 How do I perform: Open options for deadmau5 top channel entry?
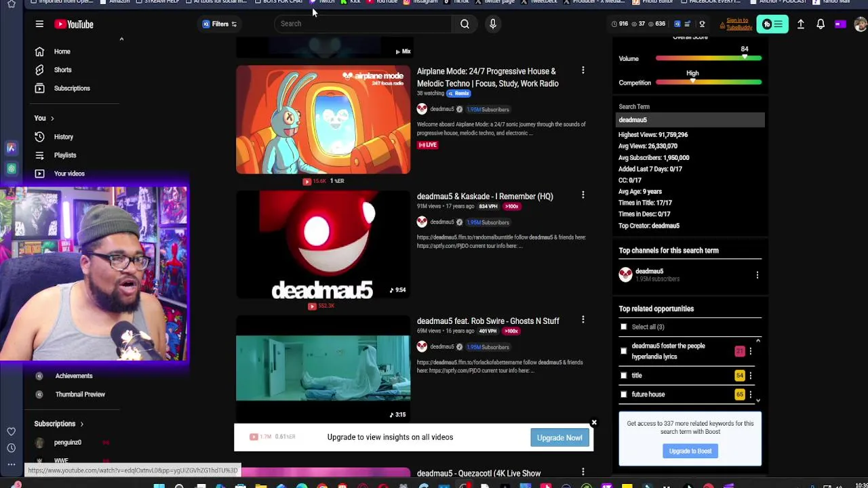point(757,275)
